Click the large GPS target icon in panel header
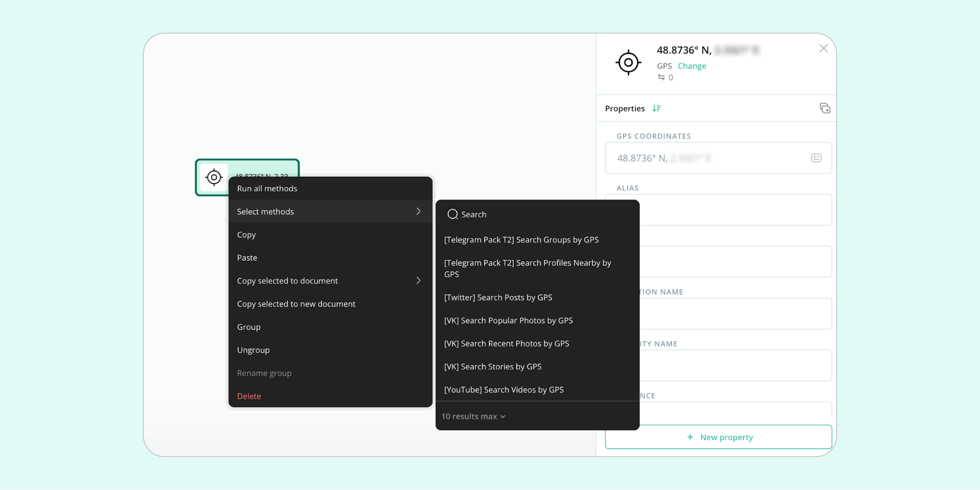Viewport: 980px width, 490px height. [628, 62]
